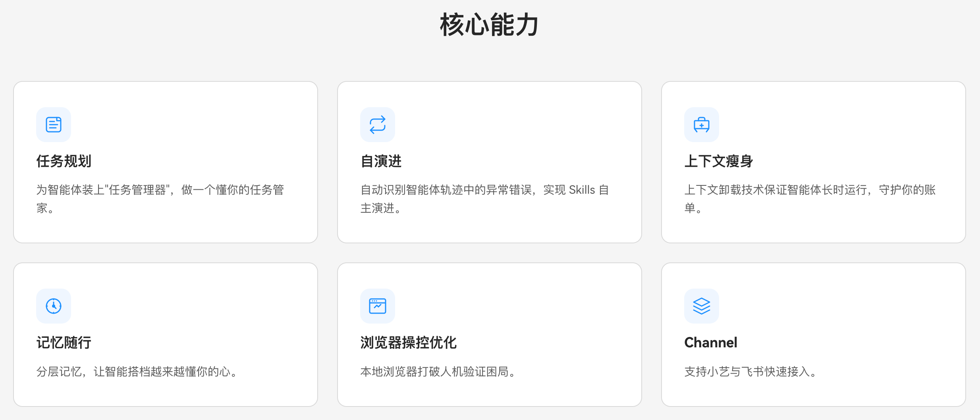Click the Channel heading text
Screen dimensions: 980x420
click(710, 342)
